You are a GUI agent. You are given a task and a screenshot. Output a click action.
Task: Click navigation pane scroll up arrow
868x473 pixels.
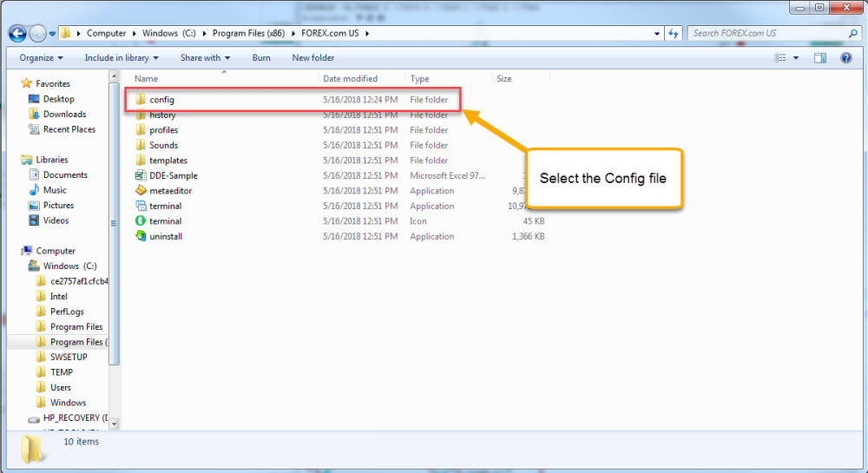coord(114,76)
